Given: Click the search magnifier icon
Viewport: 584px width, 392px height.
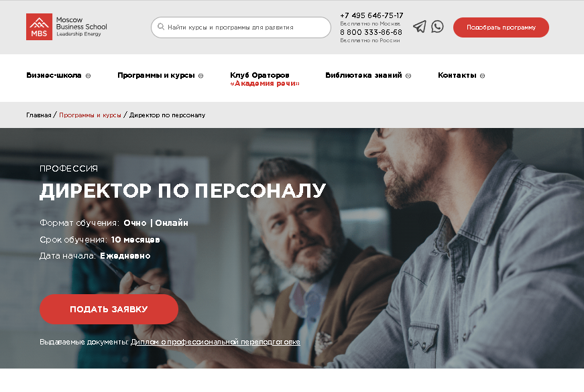Looking at the screenshot, I should click(x=161, y=27).
